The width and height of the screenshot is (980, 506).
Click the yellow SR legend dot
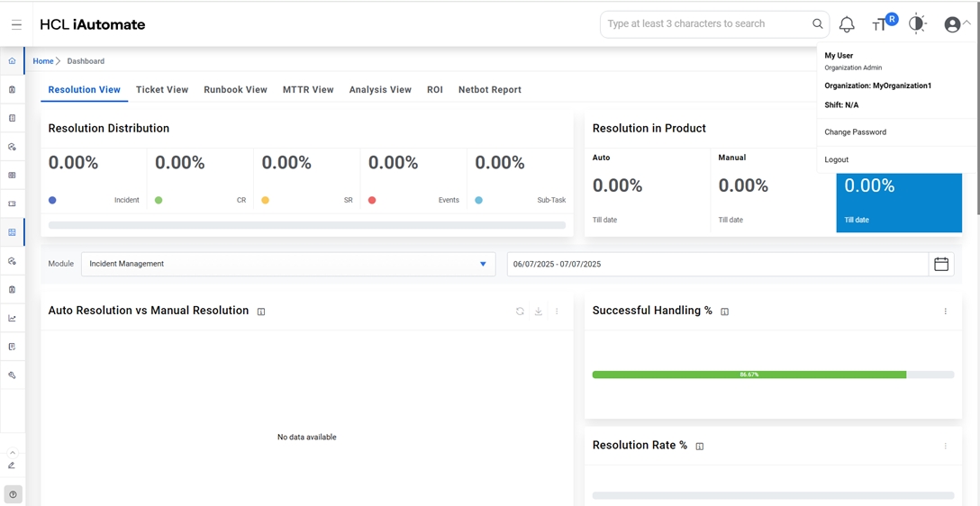(266, 200)
